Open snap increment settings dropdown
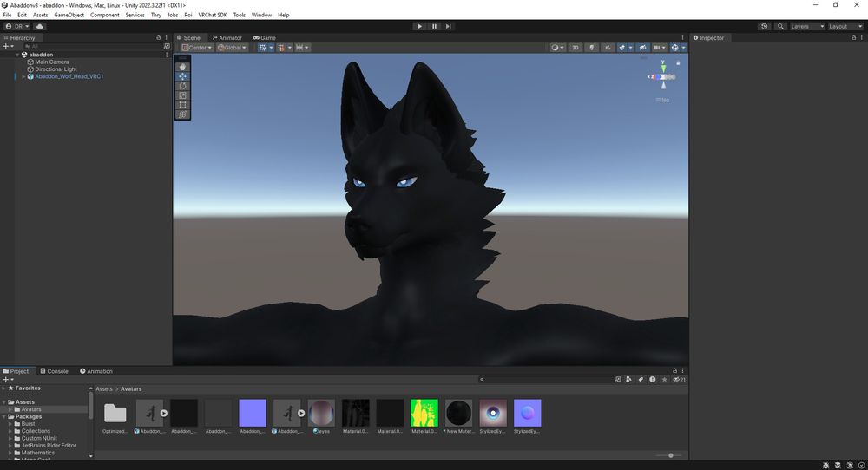The image size is (868, 470). pos(302,48)
